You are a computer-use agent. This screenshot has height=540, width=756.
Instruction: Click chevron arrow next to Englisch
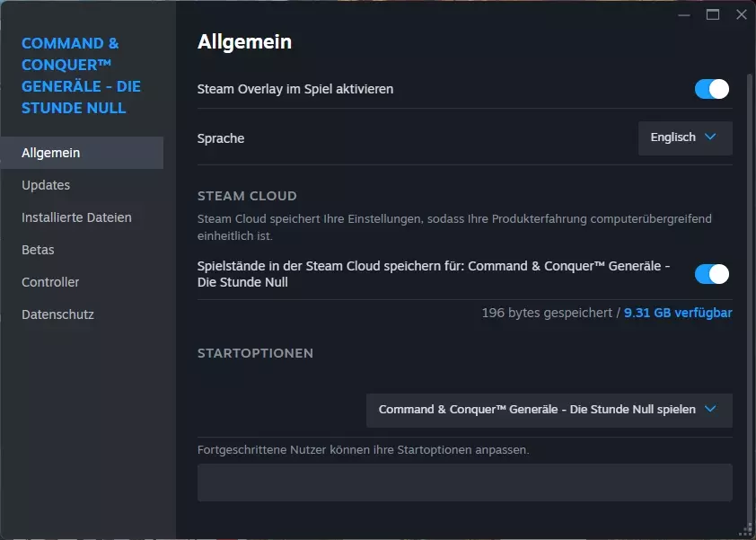coord(710,137)
